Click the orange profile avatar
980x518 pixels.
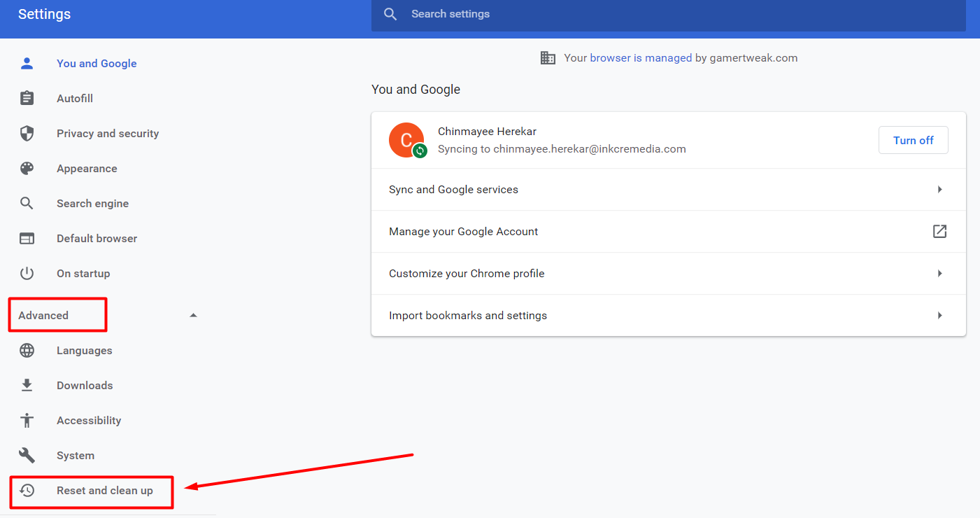406,140
